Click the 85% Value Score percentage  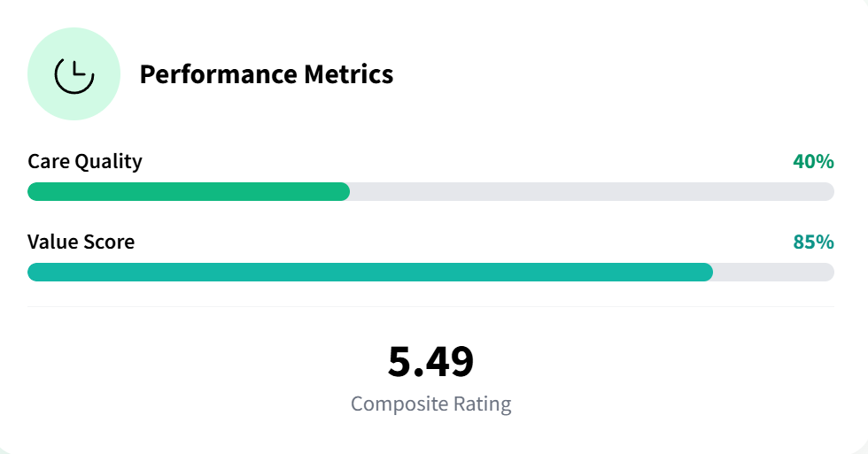pyautogui.click(x=813, y=242)
